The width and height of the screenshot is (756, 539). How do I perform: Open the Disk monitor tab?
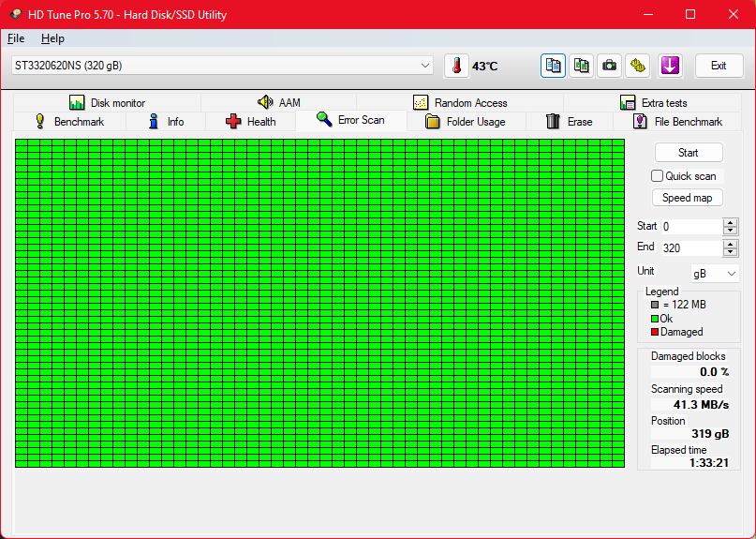coord(107,103)
